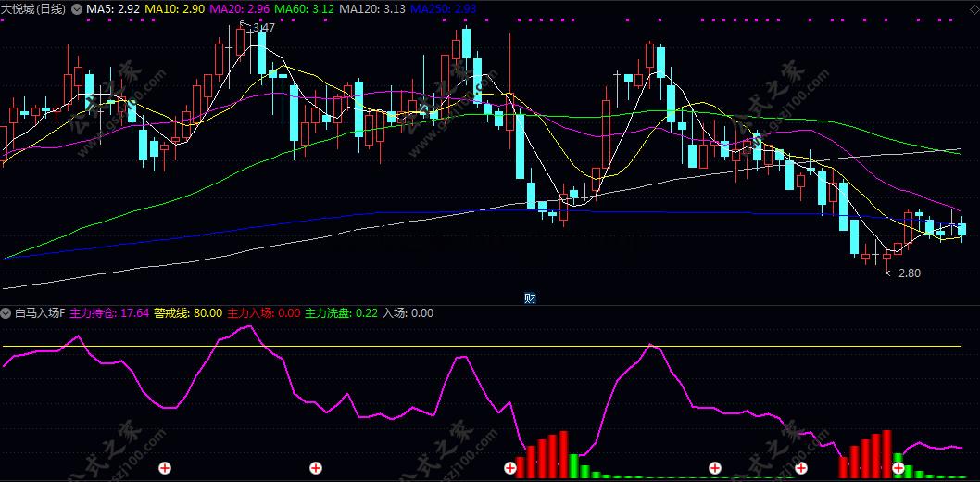
Task: Open the dropdown arrow beside 大悦城(日线)
Action: (77, 9)
